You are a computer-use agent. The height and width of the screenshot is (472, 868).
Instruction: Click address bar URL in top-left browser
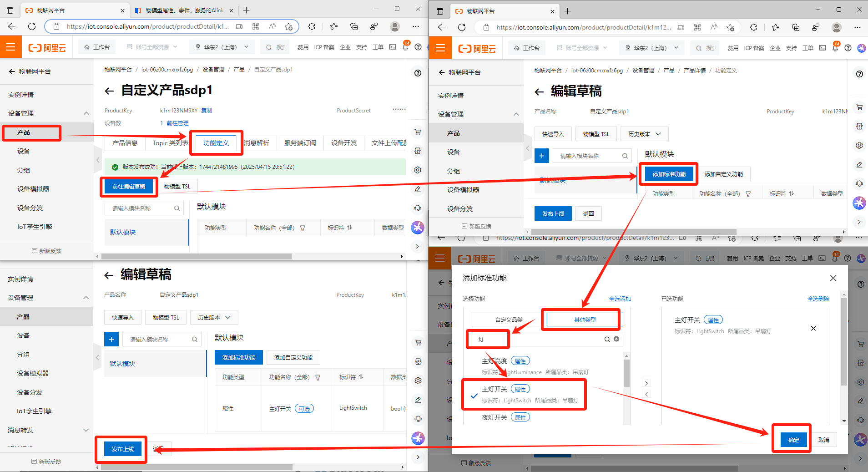point(148,26)
